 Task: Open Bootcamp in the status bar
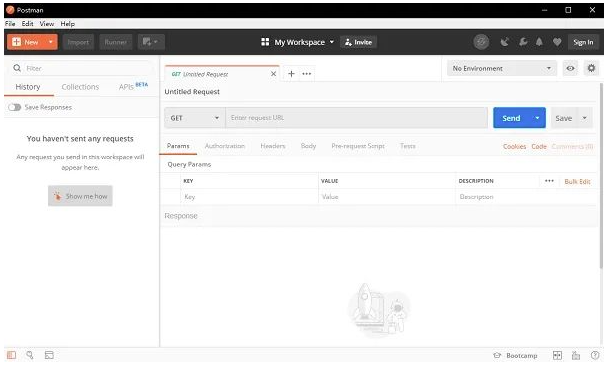pyautogui.click(x=516, y=356)
